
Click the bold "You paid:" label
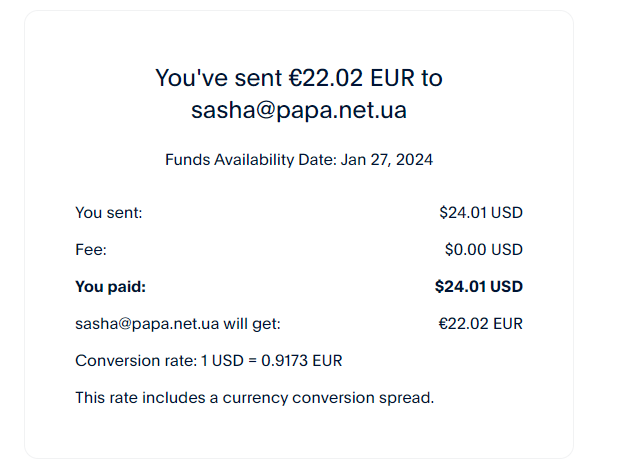point(110,287)
